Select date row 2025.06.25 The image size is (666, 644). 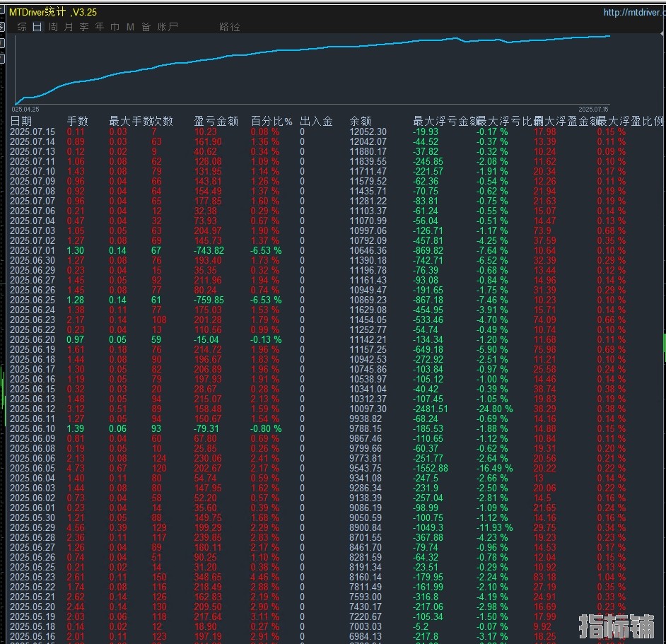(33, 300)
